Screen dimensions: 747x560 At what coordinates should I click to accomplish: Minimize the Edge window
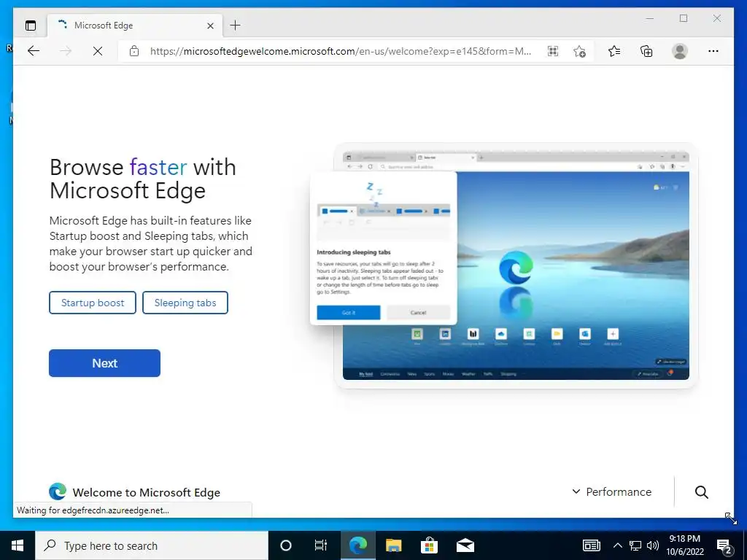[x=650, y=18]
